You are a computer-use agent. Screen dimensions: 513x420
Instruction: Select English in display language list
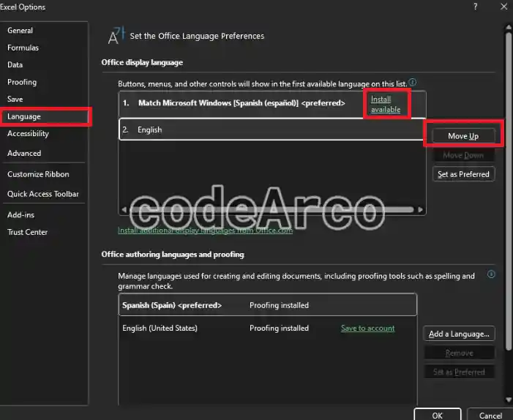coord(272,130)
